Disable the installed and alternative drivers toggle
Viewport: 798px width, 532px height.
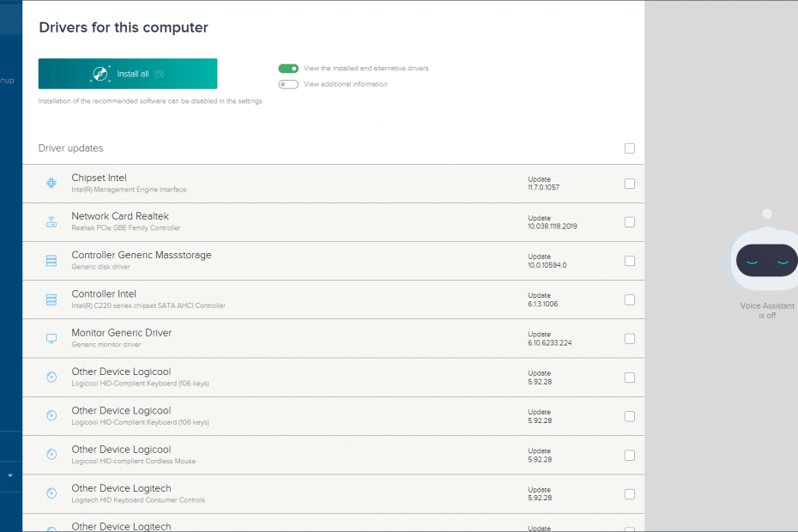(288, 69)
